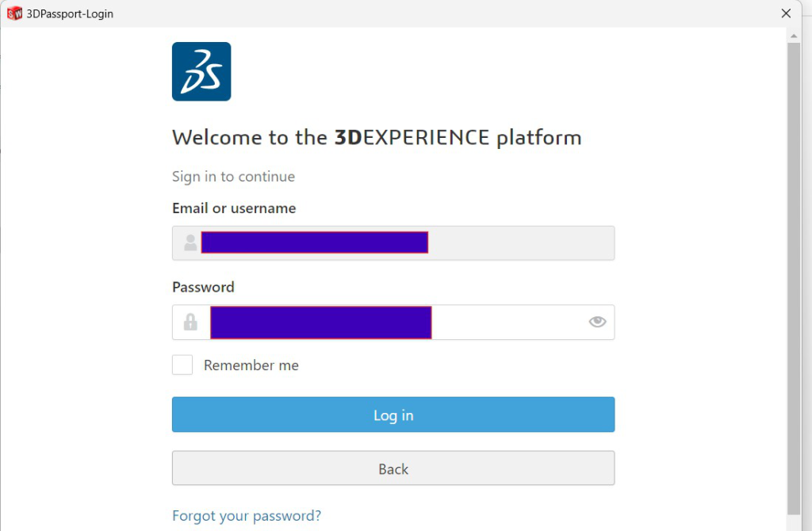This screenshot has height=531, width=812.
Task: Click the Password label above the field
Action: (x=203, y=287)
